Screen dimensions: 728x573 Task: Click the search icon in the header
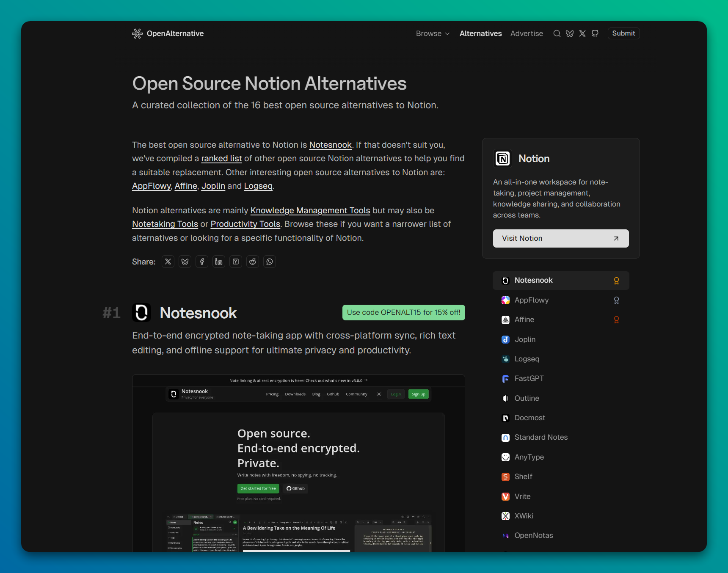coord(557,33)
